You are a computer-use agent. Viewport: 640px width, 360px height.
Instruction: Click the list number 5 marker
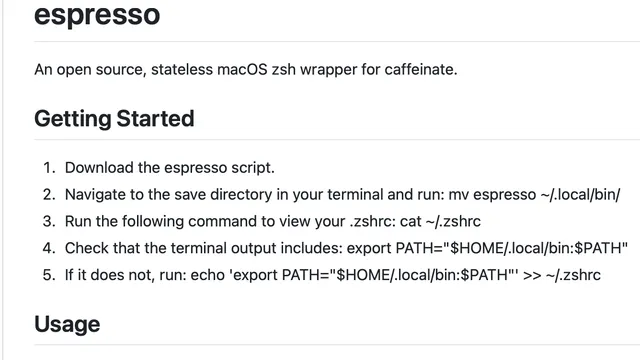pos(49,275)
